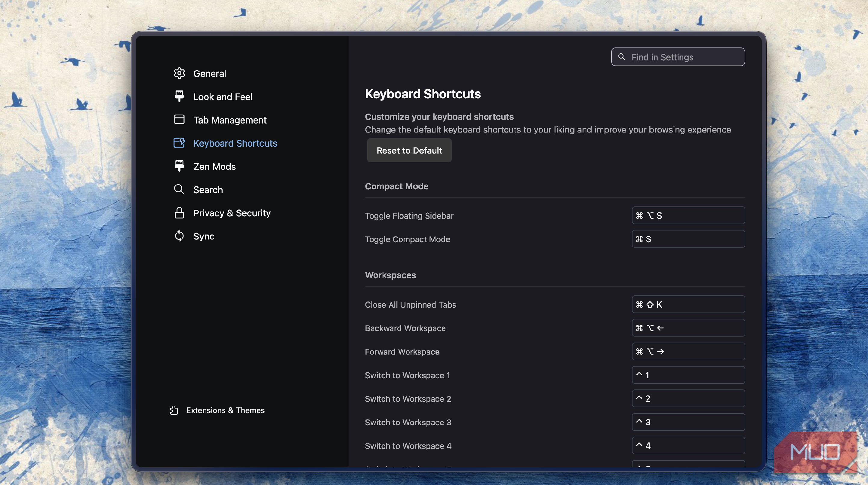This screenshot has height=485, width=868.
Task: Focus the Find in Settings search box
Action: point(678,57)
